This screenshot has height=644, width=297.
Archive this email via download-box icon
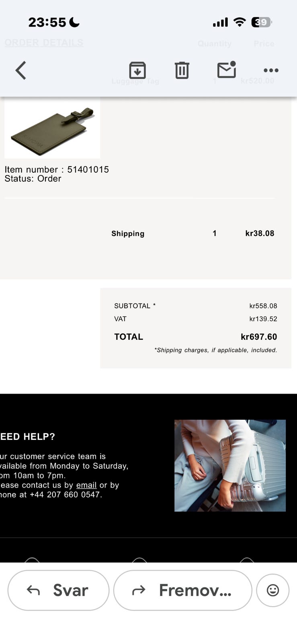pyautogui.click(x=137, y=70)
